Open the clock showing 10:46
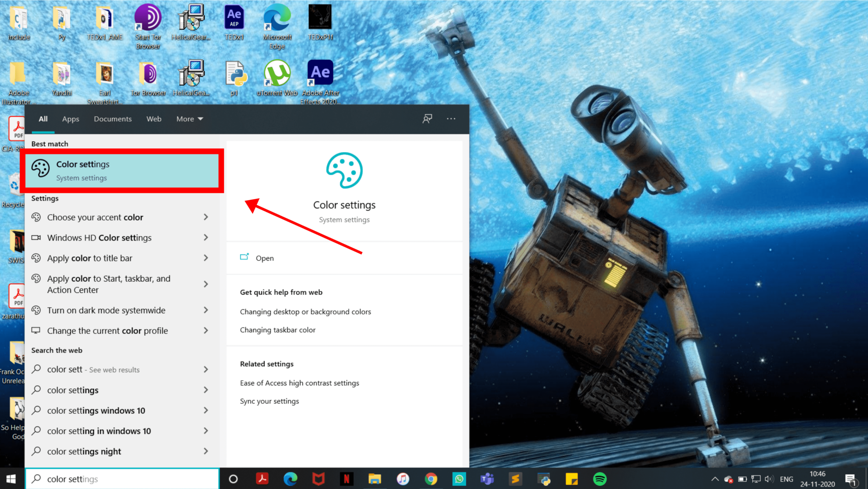Viewport: 868px width, 489px height. (818, 479)
